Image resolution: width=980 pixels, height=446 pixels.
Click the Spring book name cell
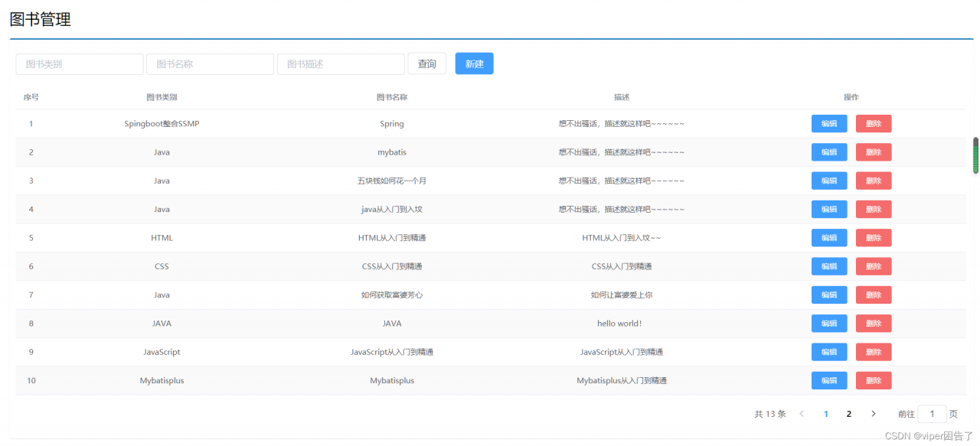[392, 124]
